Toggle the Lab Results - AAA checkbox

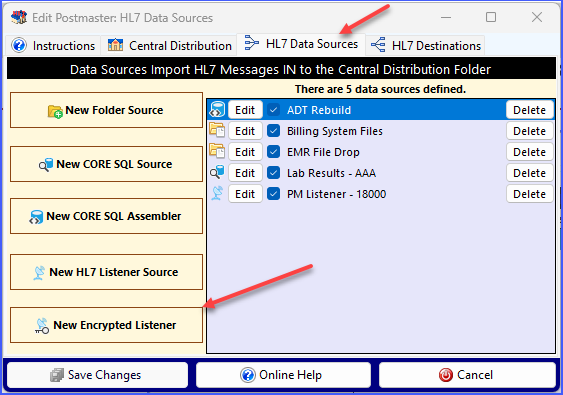[x=274, y=173]
